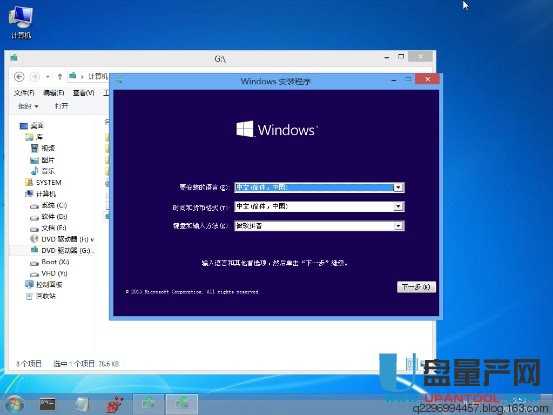Image resolution: width=553 pixels, height=415 pixels.
Task: Click the keyboard input method field
Action: [x=319, y=226]
